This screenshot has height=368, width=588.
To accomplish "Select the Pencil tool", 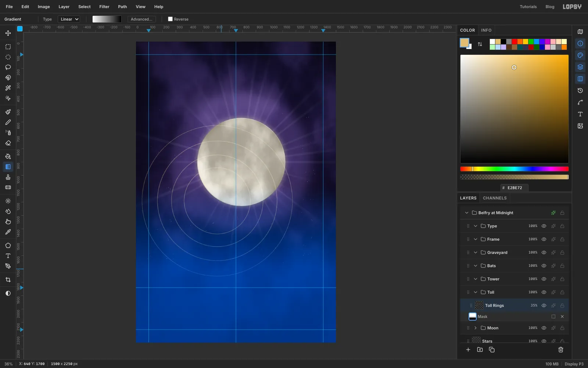I will tap(8, 122).
